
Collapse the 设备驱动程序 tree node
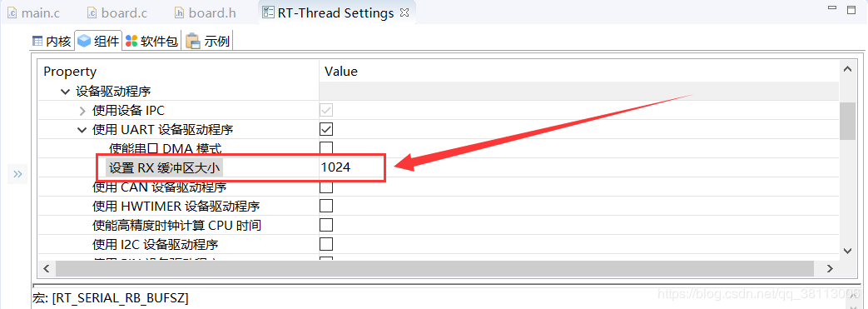coord(65,92)
